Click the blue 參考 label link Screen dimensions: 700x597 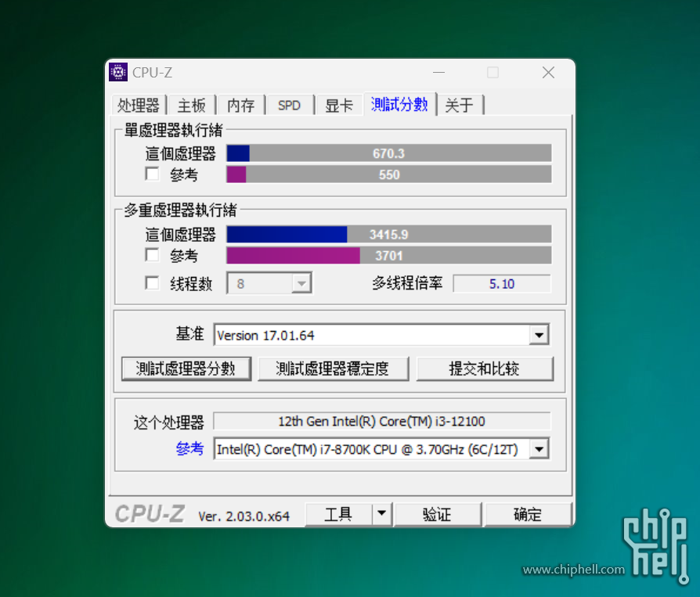[x=189, y=448]
